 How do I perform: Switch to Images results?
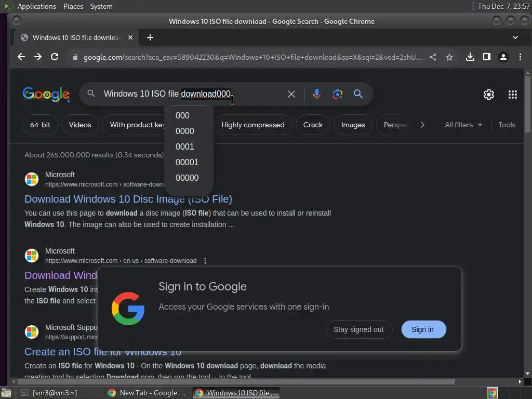click(x=353, y=125)
